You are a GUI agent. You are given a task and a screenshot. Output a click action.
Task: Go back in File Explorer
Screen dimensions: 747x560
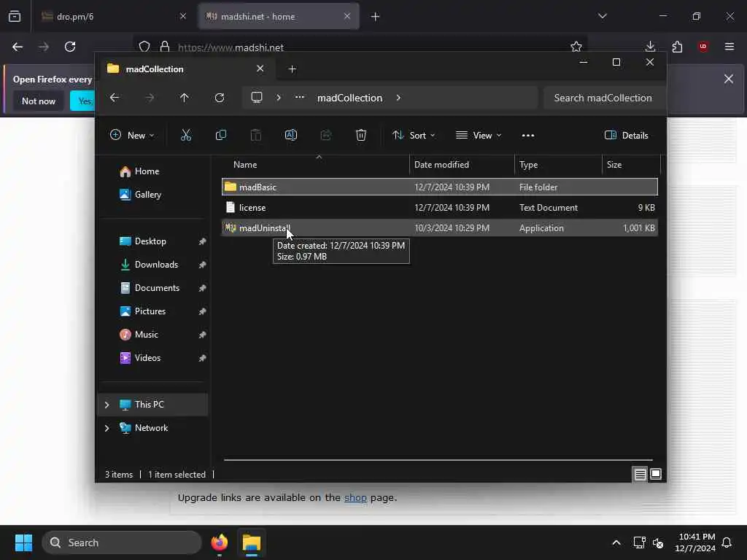(115, 98)
